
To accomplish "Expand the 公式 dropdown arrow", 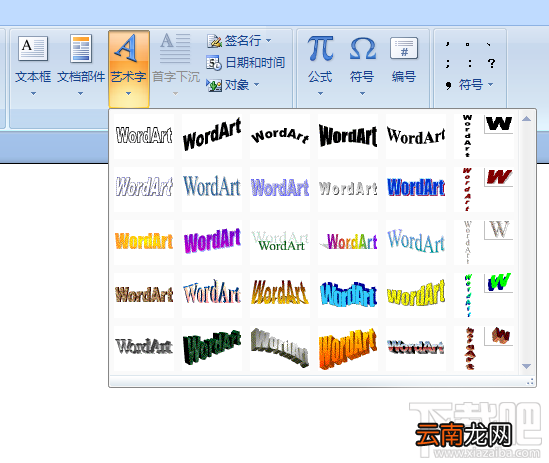I will (x=320, y=94).
